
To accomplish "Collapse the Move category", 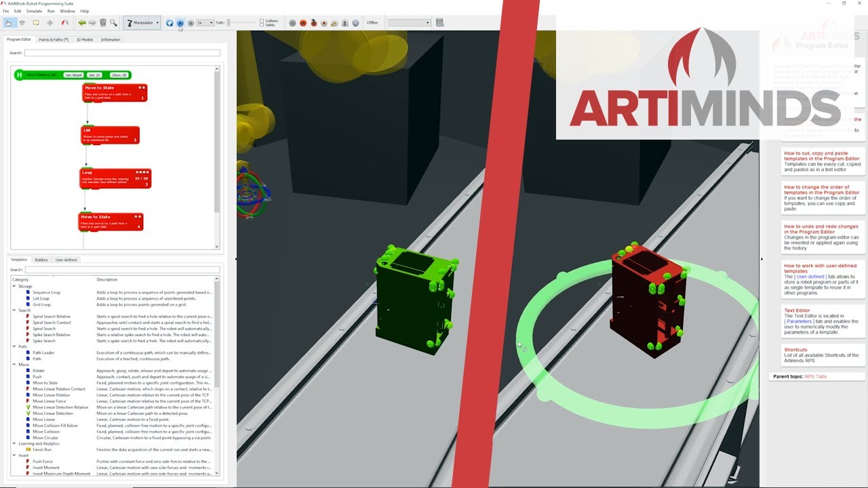I will pos(14,365).
